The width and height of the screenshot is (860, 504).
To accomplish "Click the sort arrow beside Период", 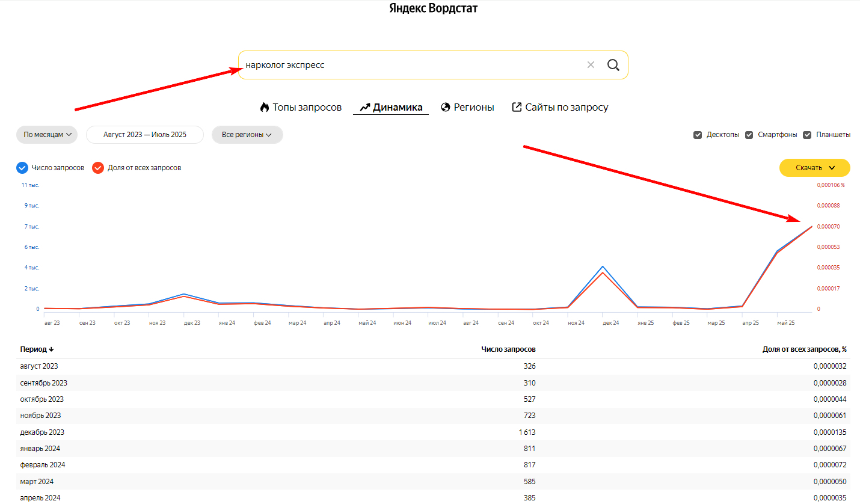I will (x=52, y=349).
